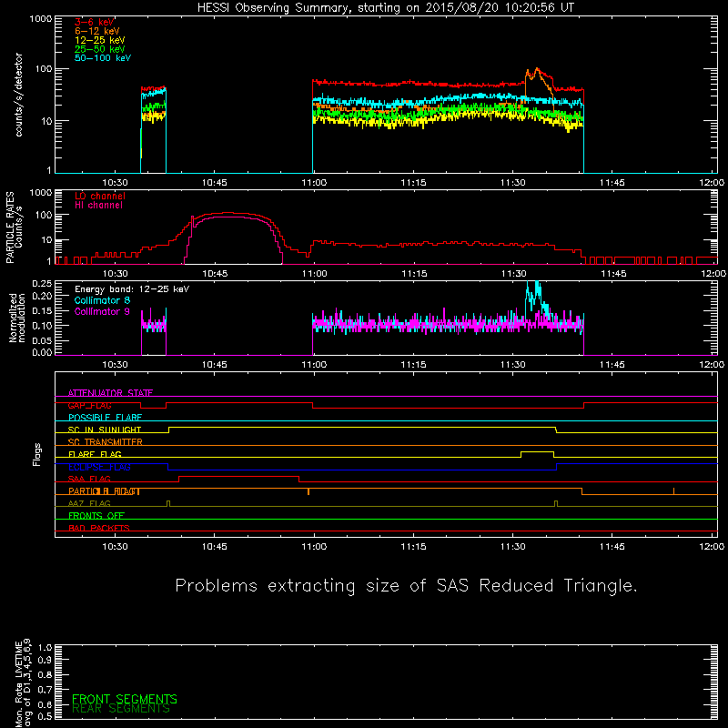Image resolution: width=728 pixels, height=728 pixels.
Task: Click the orange 6-12 keV flare peak
Action: pyautogui.click(x=537, y=70)
